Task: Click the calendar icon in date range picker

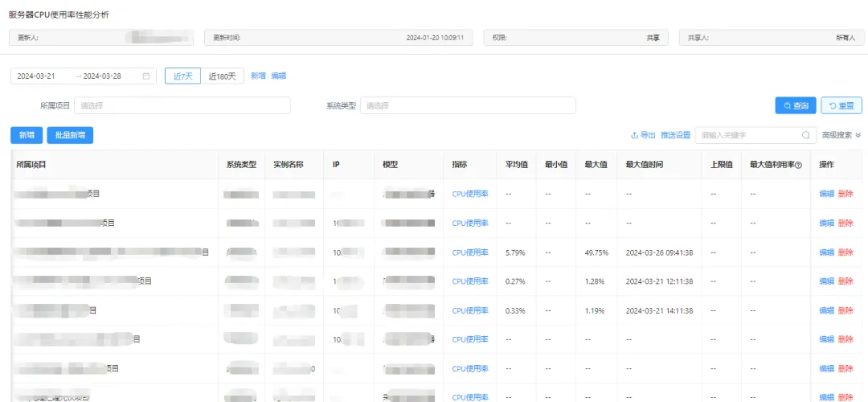Action: pyautogui.click(x=146, y=76)
